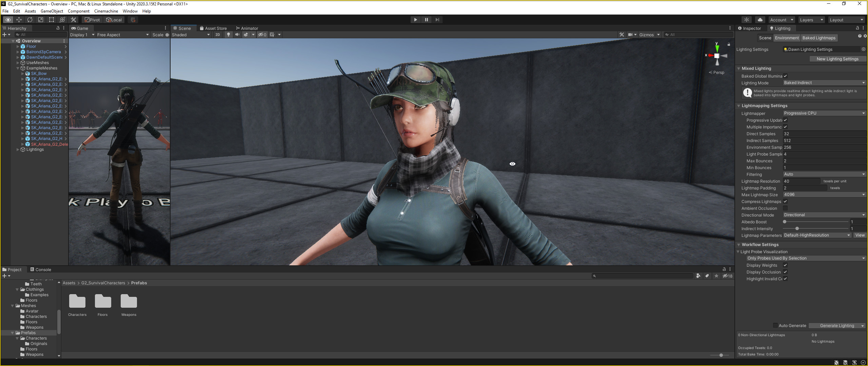The width and height of the screenshot is (868, 366).
Task: Select the View (hand/eye) tool
Action: (x=8, y=20)
